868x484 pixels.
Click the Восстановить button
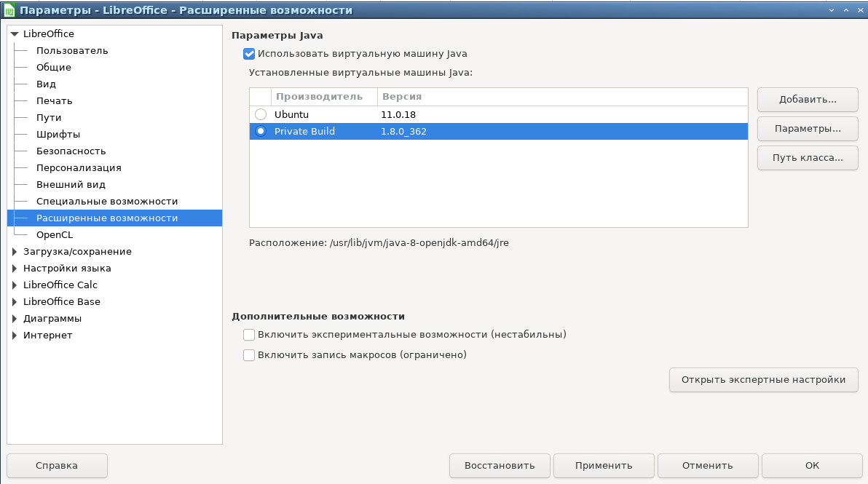500,466
